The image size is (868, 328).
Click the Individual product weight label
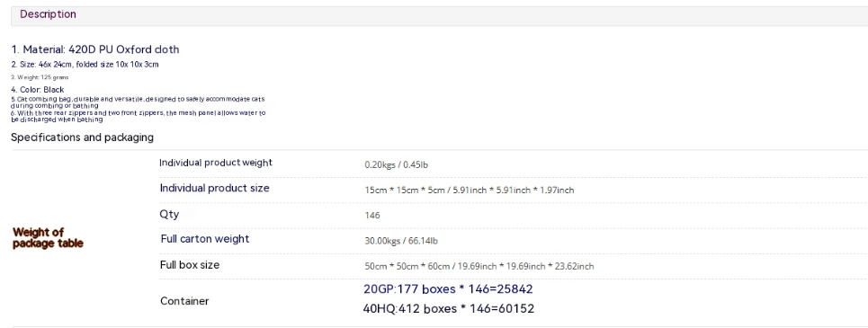coord(216,163)
